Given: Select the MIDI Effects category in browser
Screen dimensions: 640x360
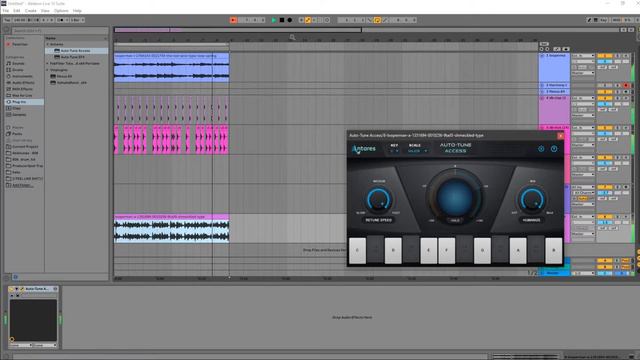Looking at the screenshot, I should (22, 89).
